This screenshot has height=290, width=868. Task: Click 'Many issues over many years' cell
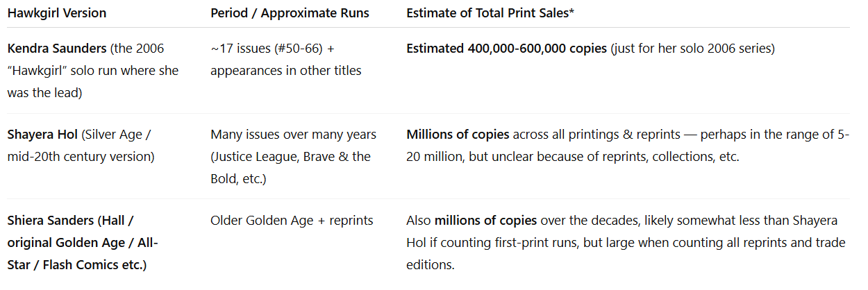point(293,134)
